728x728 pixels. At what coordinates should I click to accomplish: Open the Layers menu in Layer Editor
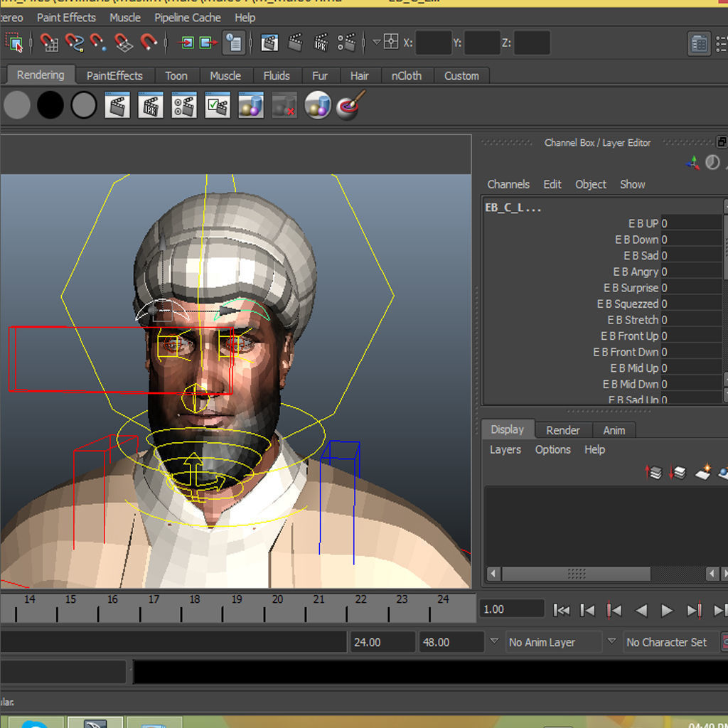point(505,449)
